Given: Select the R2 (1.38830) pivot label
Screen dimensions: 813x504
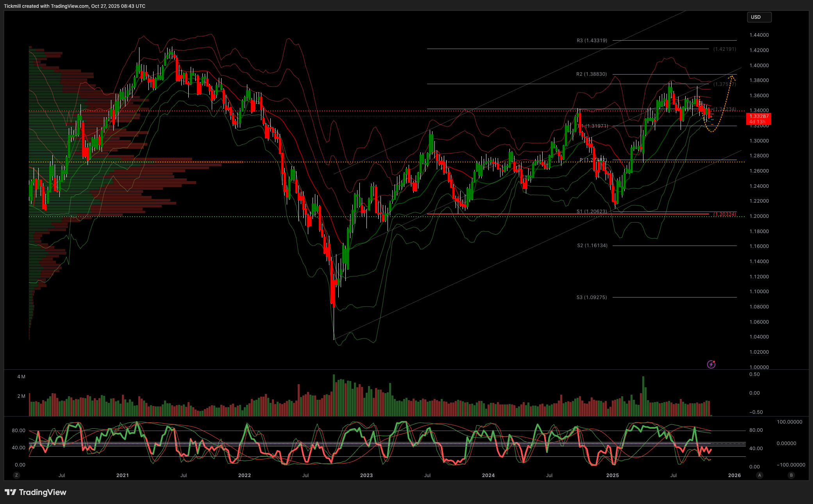Looking at the screenshot, I should [591, 74].
